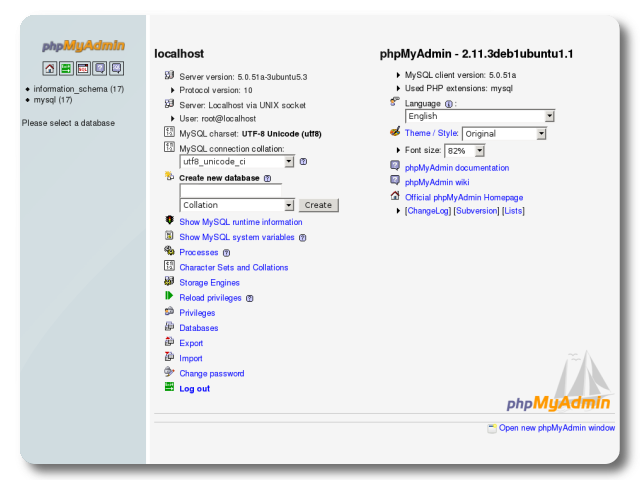This screenshot has width=640, height=480.
Task: Open the SQL query window icon in the sidebar
Action: point(83,68)
